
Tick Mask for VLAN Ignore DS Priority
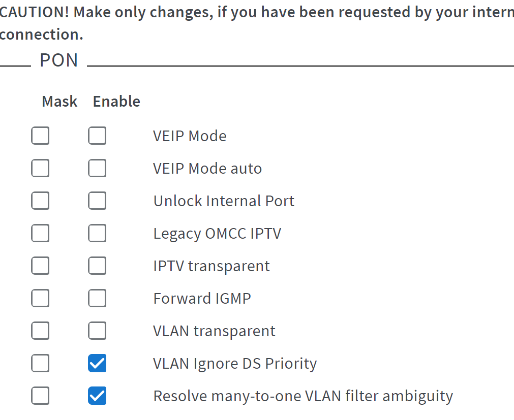click(x=40, y=363)
